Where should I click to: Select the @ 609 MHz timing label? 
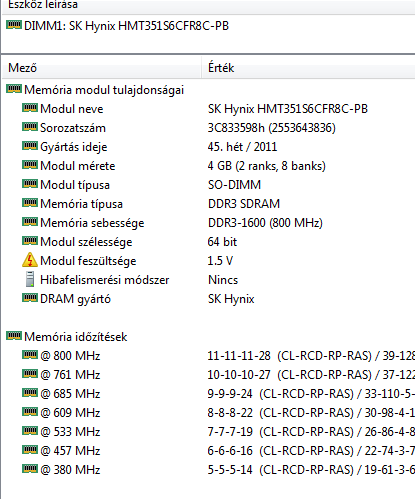tap(70, 413)
